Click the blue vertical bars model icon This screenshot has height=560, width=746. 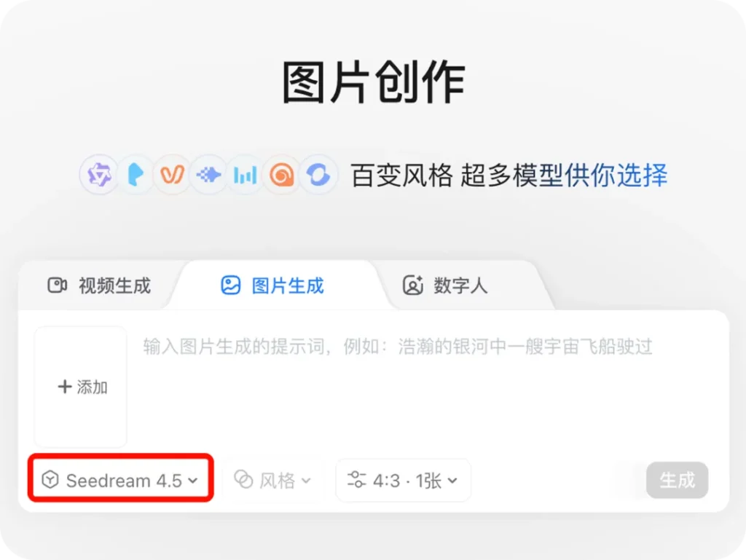click(245, 175)
